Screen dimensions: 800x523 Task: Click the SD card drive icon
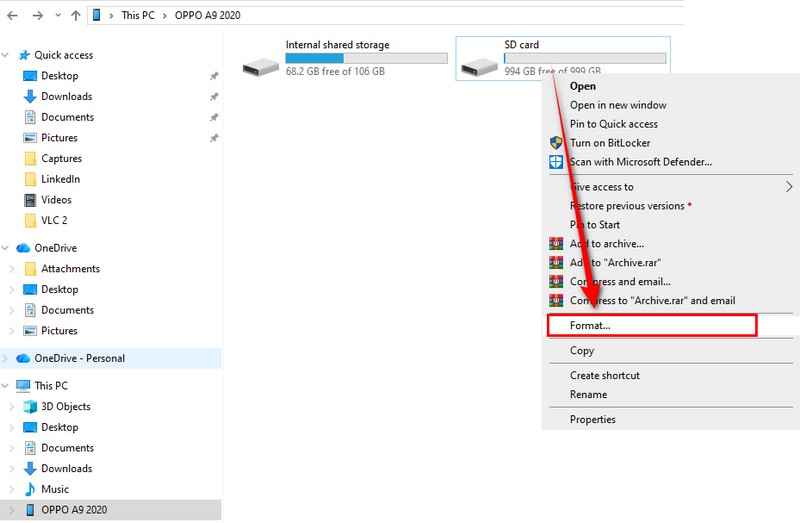tap(480, 65)
